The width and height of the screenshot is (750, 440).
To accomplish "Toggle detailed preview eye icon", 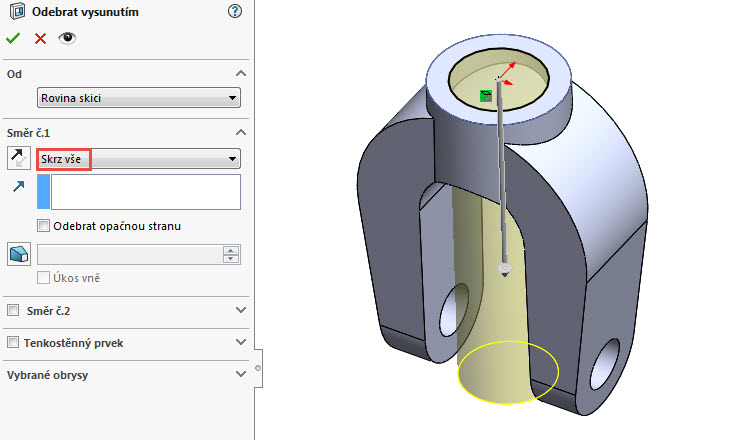I will point(67,38).
